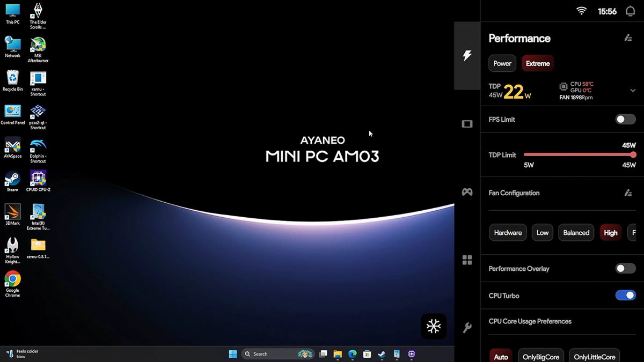This screenshot has height=362, width=644.
Task: Click the edit icon beside Fan Configuration
Action: [x=628, y=193]
